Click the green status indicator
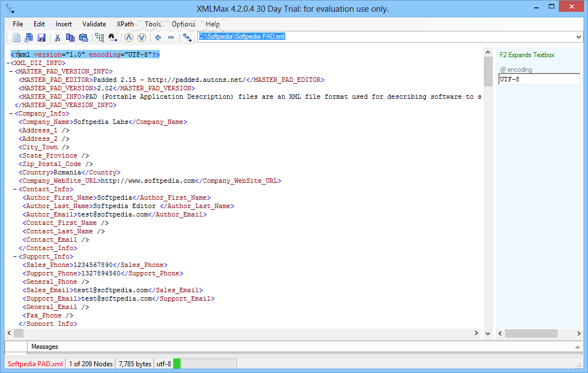The height and width of the screenshot is (373, 588). pos(177,363)
